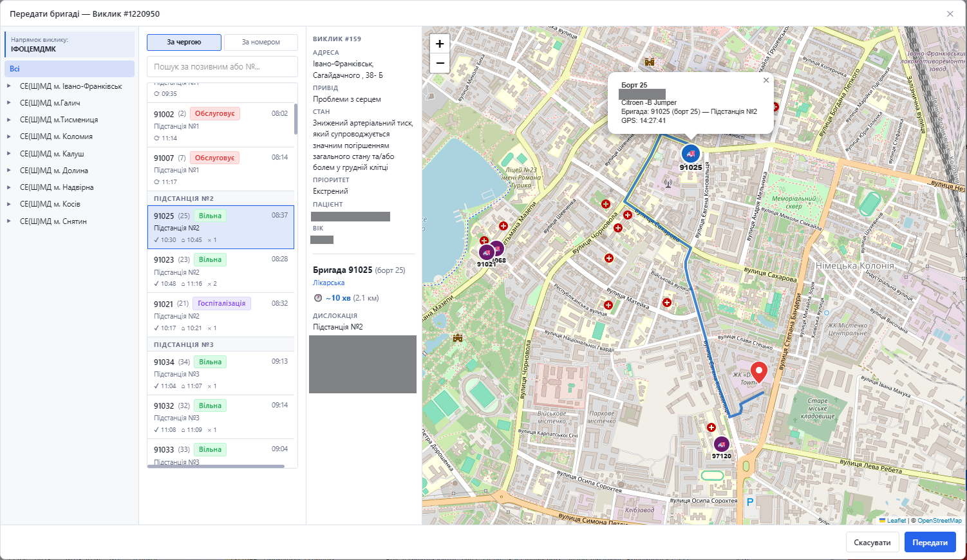This screenshot has width=967, height=560.
Task: Select brigade 91002 Обслуговує row
Action: (221, 125)
